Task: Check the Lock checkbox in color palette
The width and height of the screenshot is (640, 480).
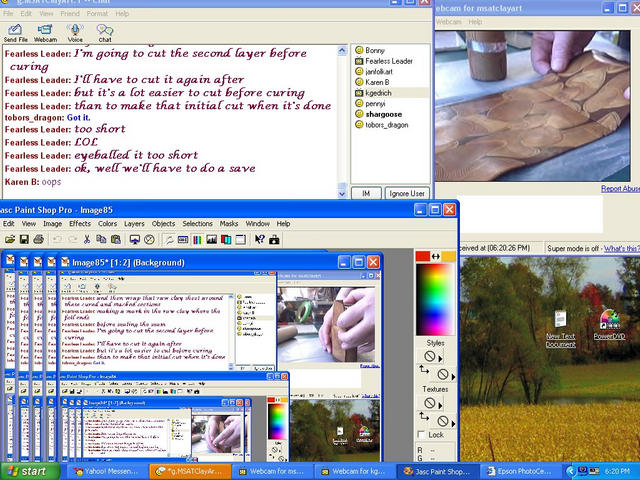Action: [422, 435]
